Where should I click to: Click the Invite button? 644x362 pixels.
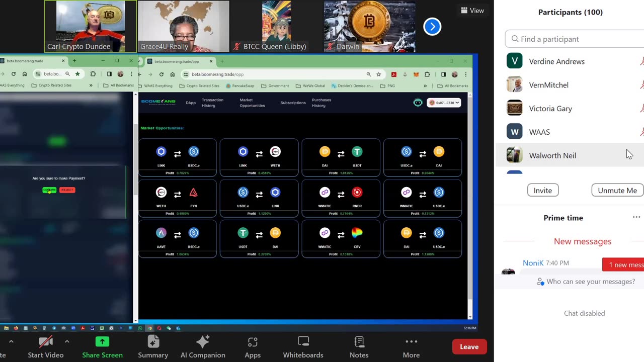[542, 190]
